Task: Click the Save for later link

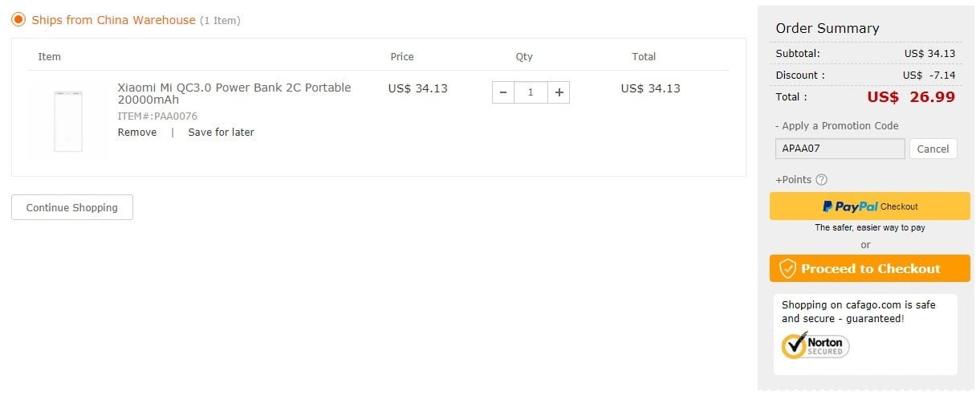Action: coord(221,132)
